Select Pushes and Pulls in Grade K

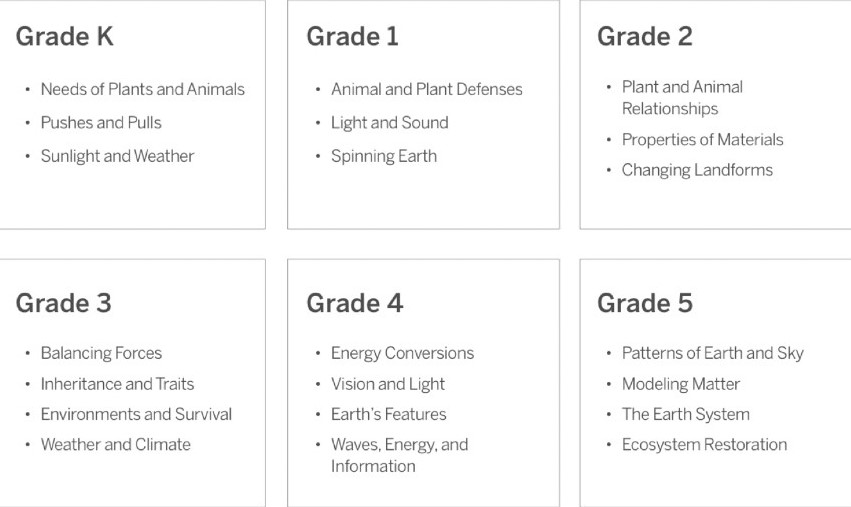tap(101, 123)
